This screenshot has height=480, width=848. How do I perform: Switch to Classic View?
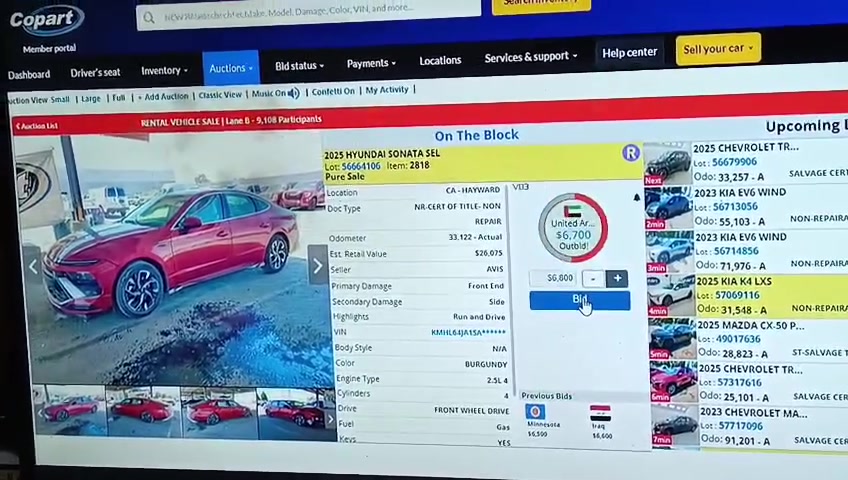(220, 95)
